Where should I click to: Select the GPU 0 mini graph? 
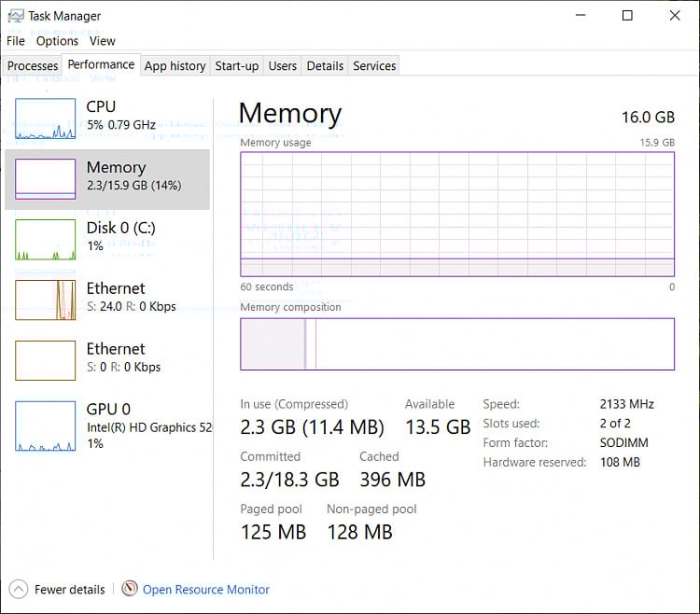point(45,426)
